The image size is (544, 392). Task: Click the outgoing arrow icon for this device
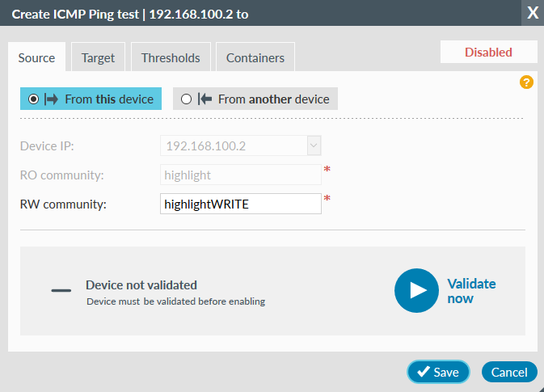52,99
